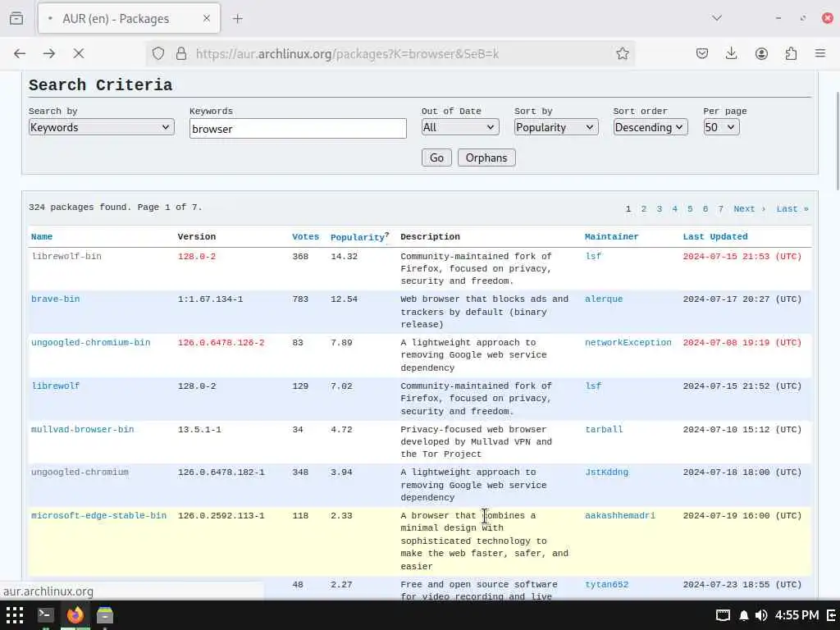Click the browser back arrow
The height and width of the screenshot is (630, 840).
point(20,53)
